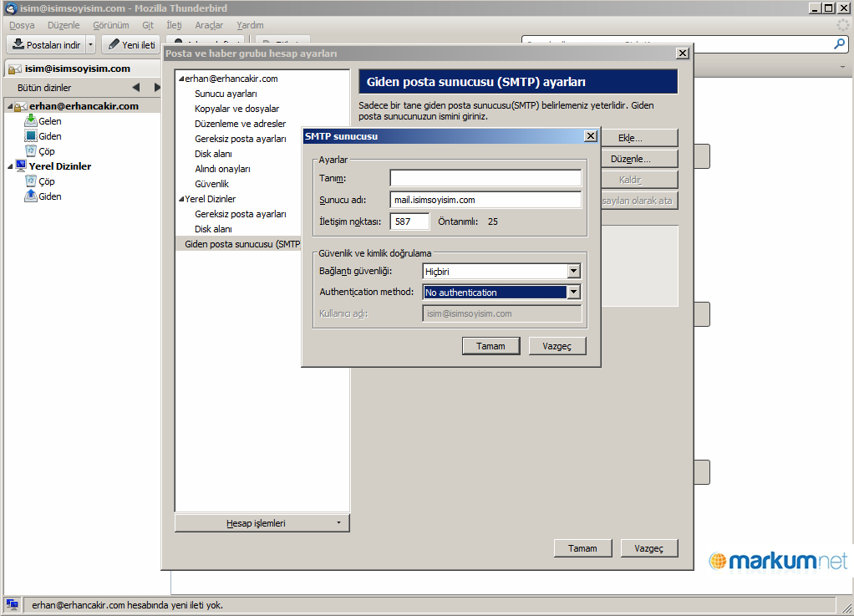Viewport: 854px width, 616px height.
Task: Select Kopyalar ve dosyalar in settings tree
Action: (237, 109)
